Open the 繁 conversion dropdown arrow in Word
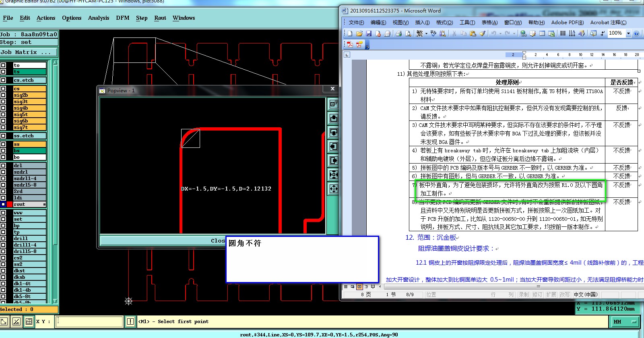Viewport: 644px width, 338px height. [x=426, y=33]
